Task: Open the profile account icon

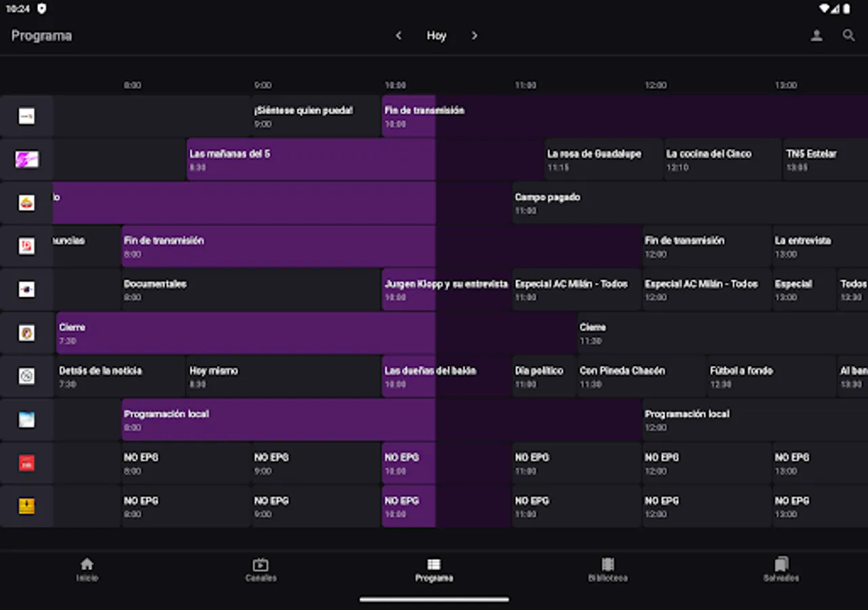Action: (x=817, y=35)
